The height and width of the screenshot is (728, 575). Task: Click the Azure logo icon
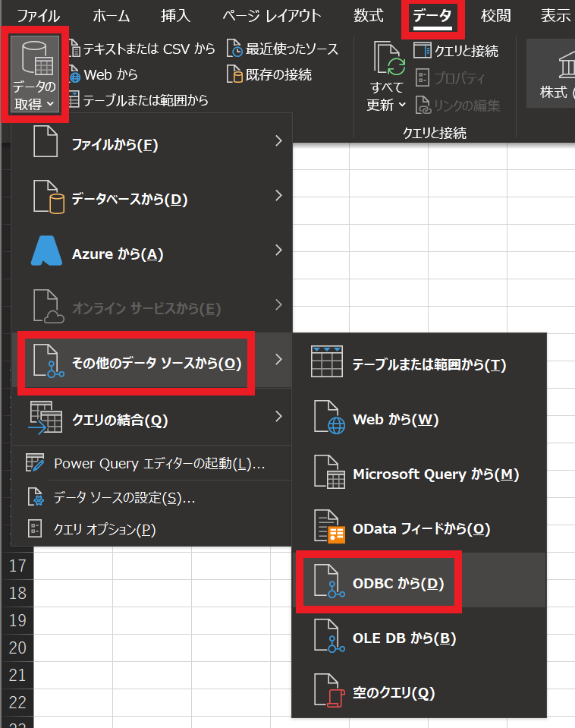tap(46, 251)
